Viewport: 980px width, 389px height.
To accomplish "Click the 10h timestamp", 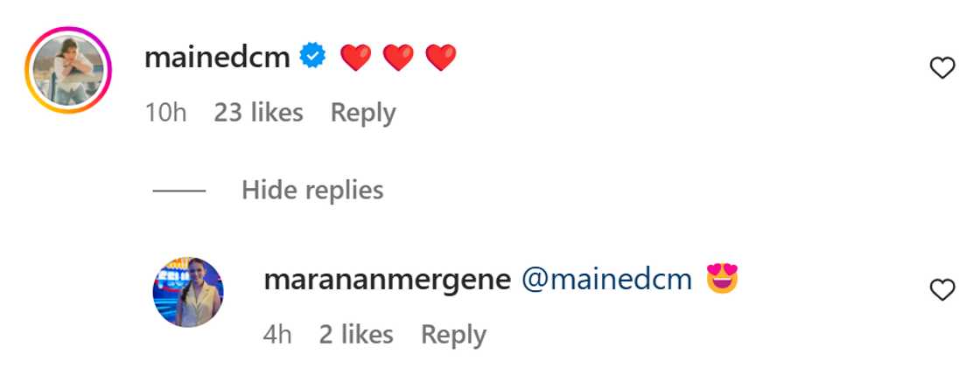I will pos(165,113).
